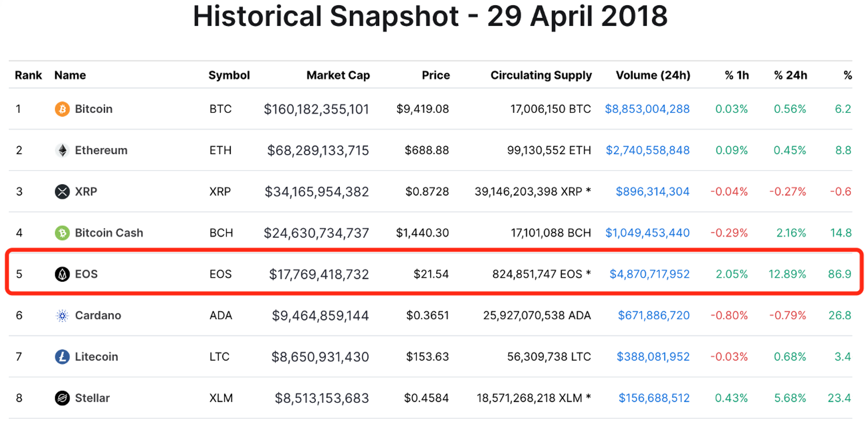This screenshot has width=868, height=425.
Task: Sort table by Price column header
Action: click(x=436, y=75)
